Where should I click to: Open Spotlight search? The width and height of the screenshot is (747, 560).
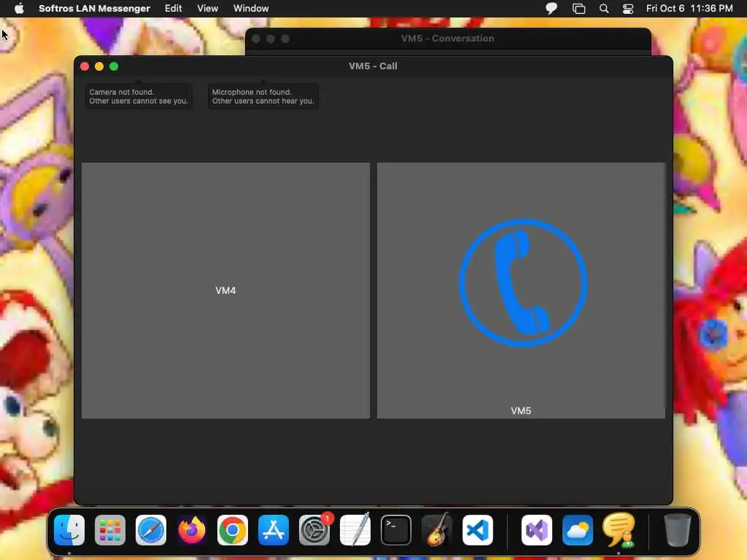[x=603, y=9]
